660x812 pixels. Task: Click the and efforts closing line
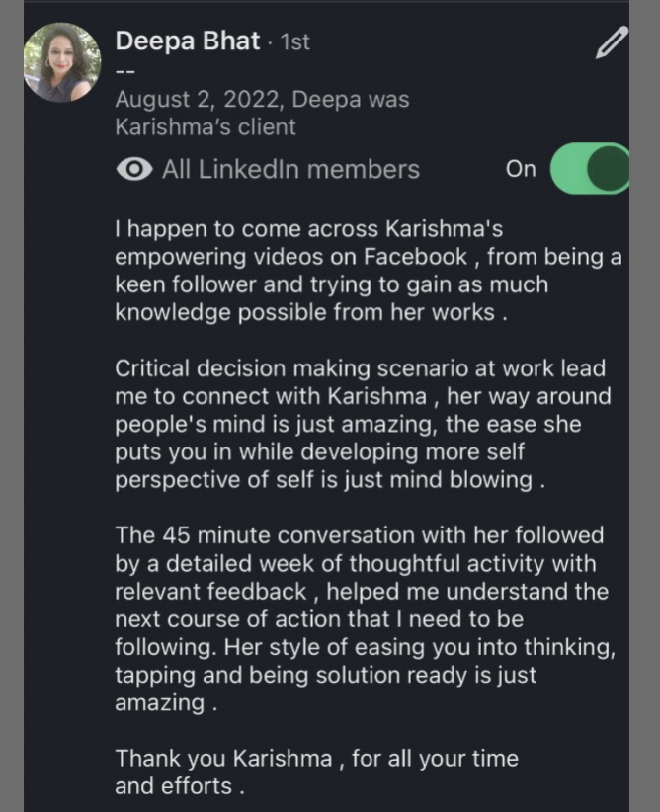click(x=178, y=787)
